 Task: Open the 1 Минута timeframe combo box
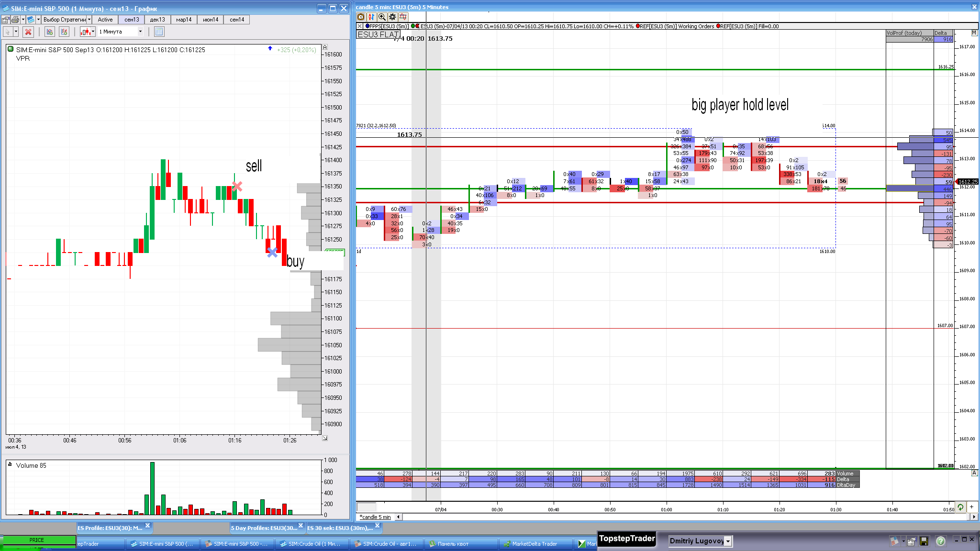[x=121, y=32]
